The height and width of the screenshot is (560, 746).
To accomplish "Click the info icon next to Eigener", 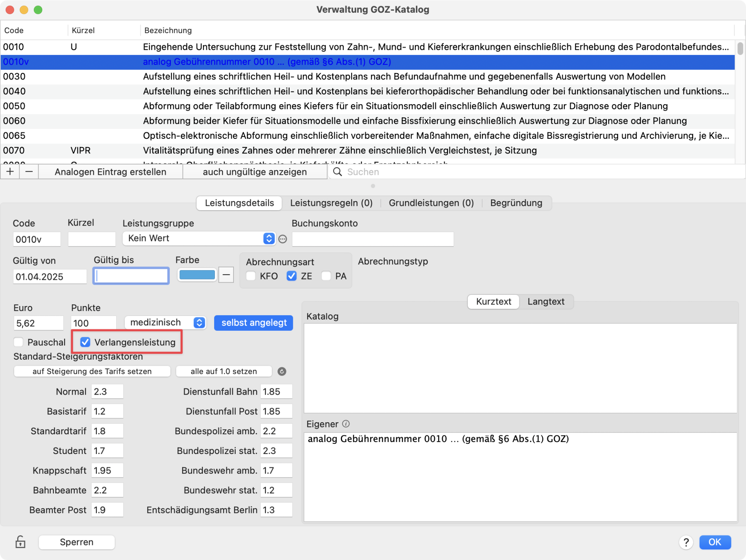I will pos(346,424).
